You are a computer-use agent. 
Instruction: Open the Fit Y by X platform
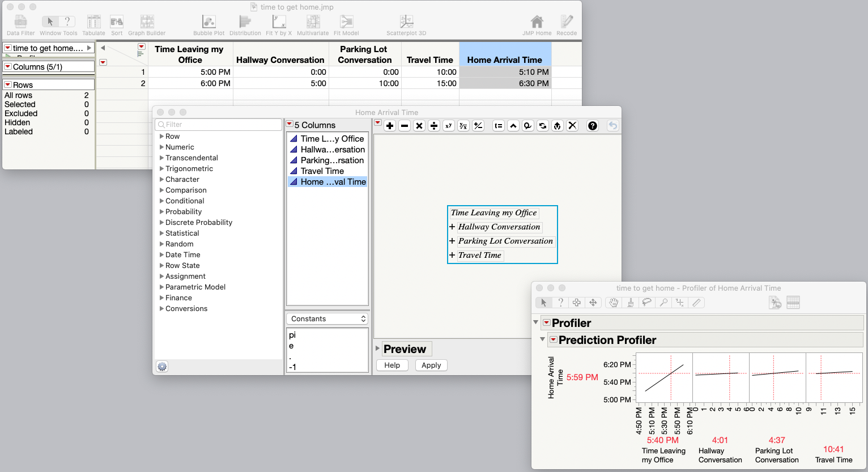pyautogui.click(x=279, y=23)
